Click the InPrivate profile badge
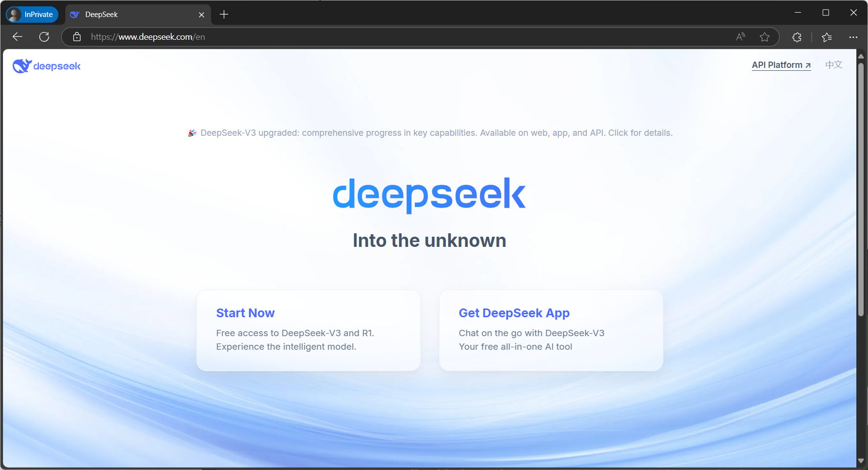This screenshot has height=470, width=868. coord(32,15)
